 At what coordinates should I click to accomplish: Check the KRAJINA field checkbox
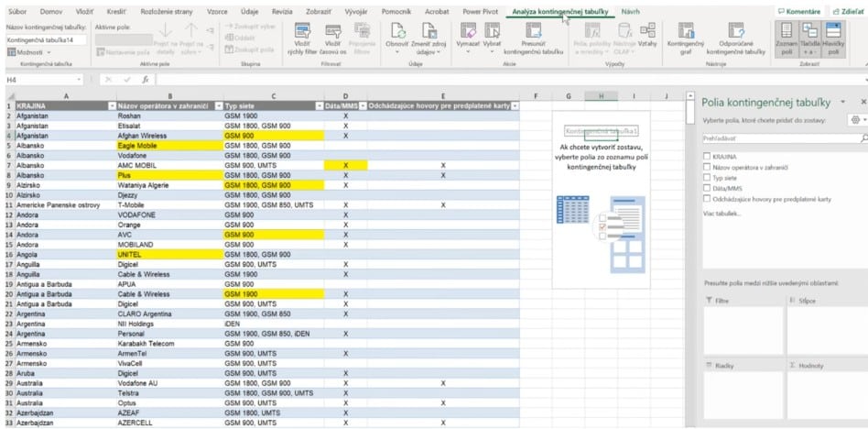click(706, 157)
